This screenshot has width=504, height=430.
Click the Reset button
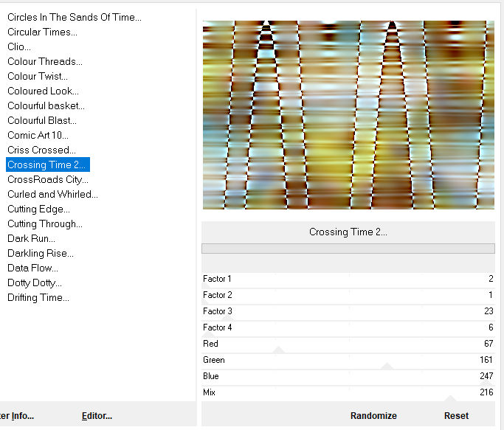(x=456, y=416)
